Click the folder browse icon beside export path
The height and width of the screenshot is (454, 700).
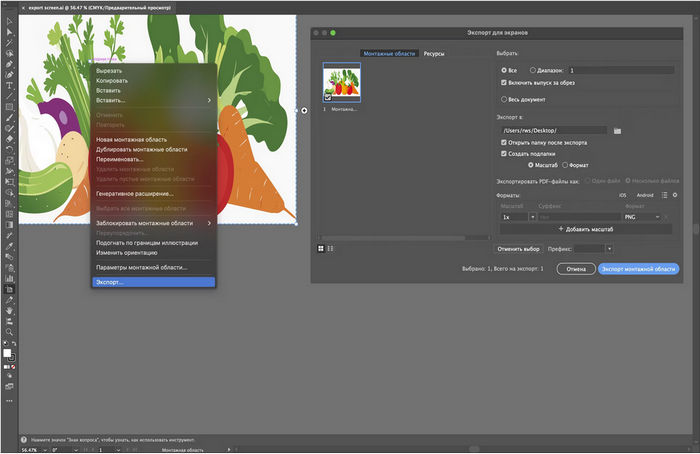[x=618, y=130]
